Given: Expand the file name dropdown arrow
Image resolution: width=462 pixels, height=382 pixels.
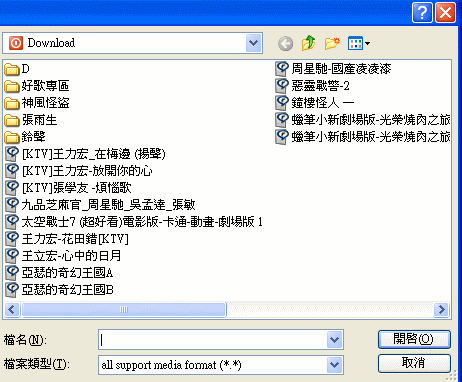Looking at the screenshot, I should (x=334, y=340).
